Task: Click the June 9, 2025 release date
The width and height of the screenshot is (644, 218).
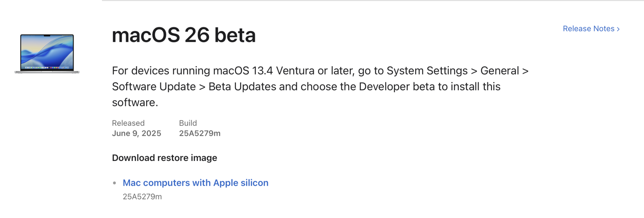Action: [x=137, y=134]
